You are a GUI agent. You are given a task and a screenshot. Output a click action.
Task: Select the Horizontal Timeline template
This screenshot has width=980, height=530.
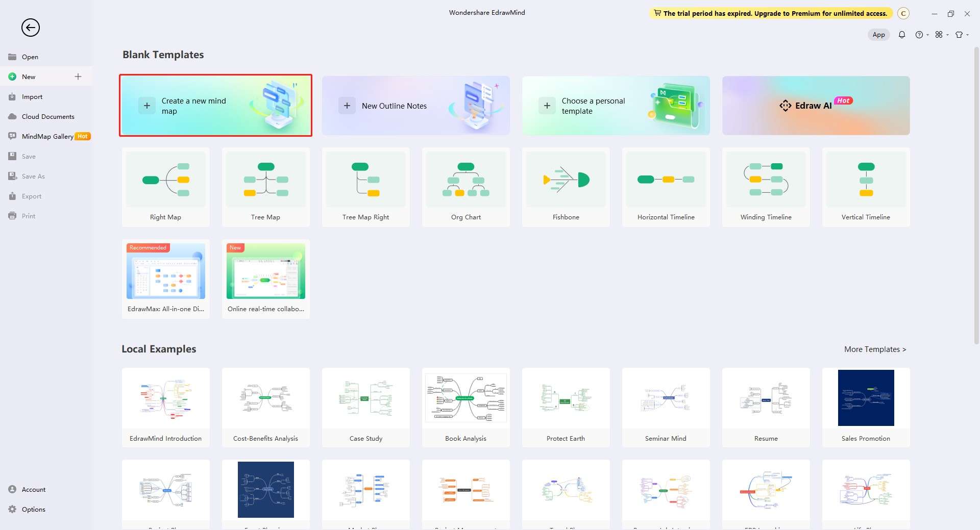(666, 187)
